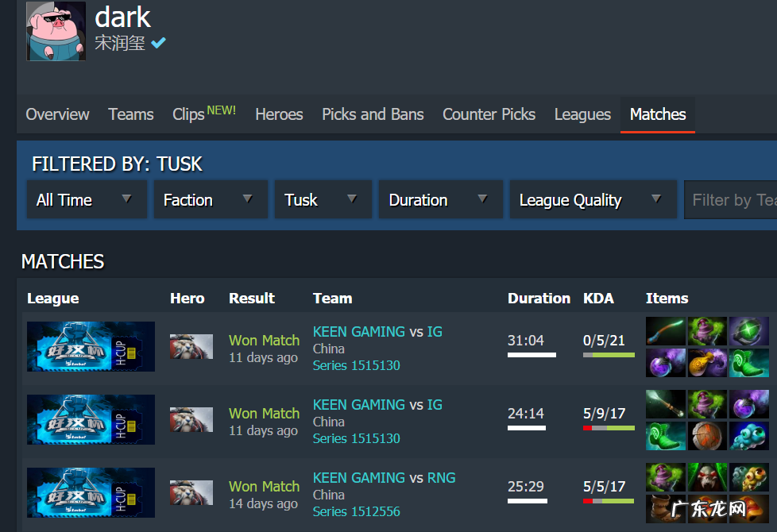Open Won Match link for 0/5/21 game
777x532 pixels.
tap(264, 341)
